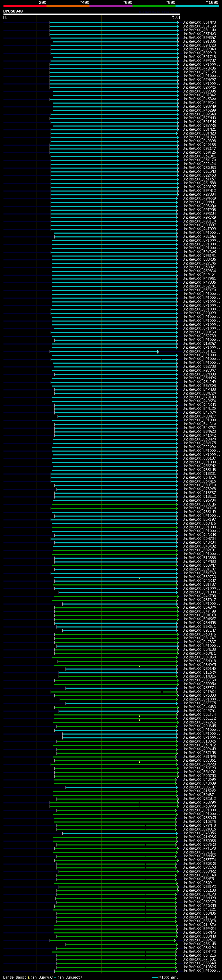Click the yellow gap marker in row A8N9Y5
Screen dimensions: 222x980
click(x=140, y=666)
